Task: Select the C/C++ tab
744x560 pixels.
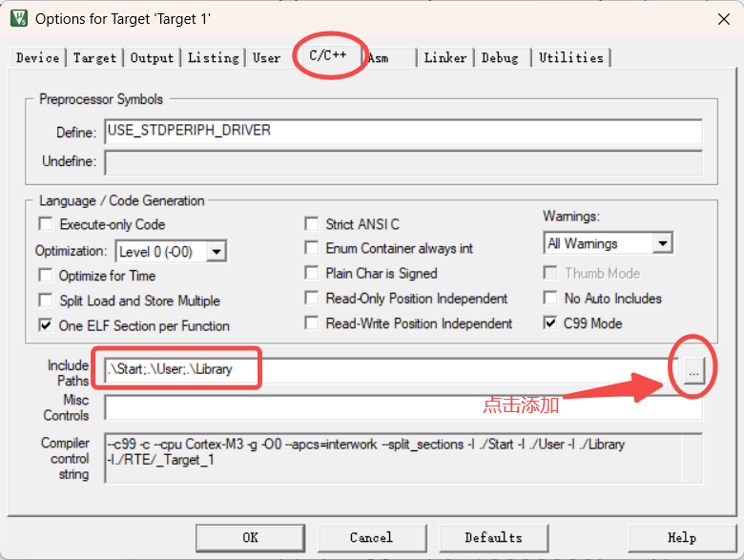Action: click(327, 55)
